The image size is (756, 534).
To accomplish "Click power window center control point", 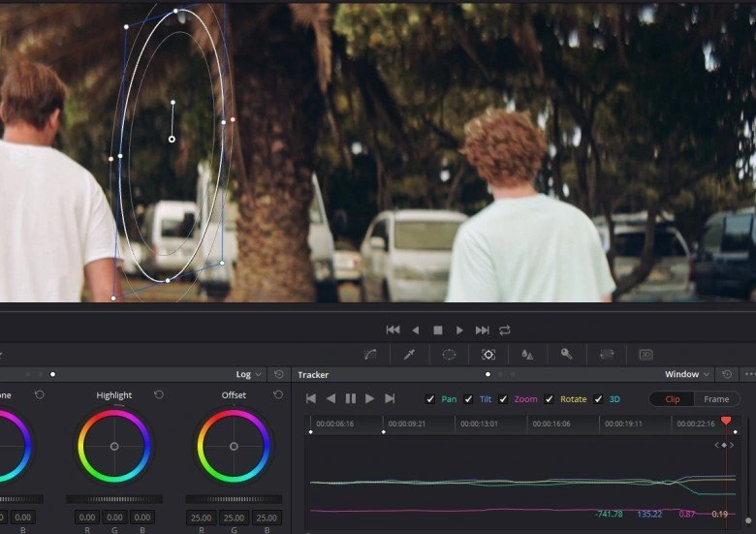I will pyautogui.click(x=172, y=140).
